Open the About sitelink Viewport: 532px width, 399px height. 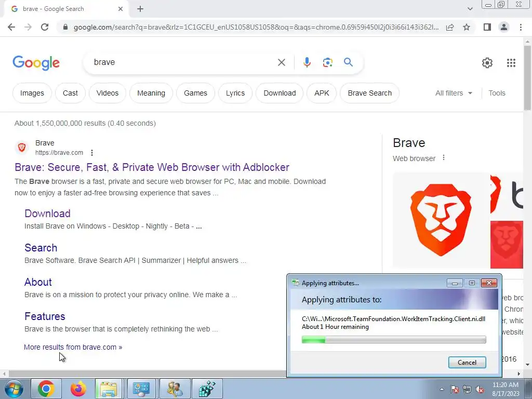38,282
